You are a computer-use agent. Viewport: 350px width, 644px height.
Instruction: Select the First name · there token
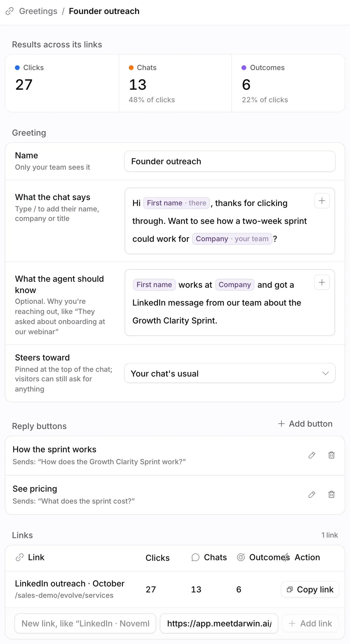(176, 203)
